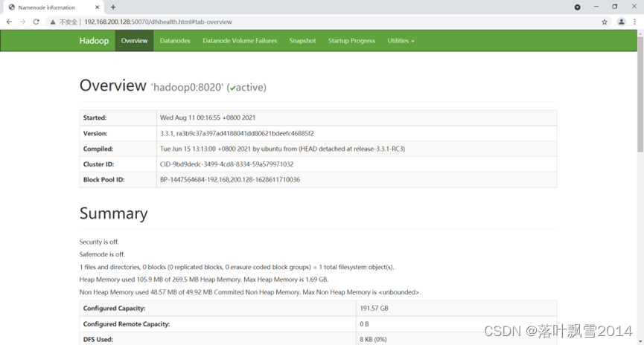This screenshot has height=345, width=644.
Task: Click the vertical scrollbar thumb
Action: click(x=640, y=94)
